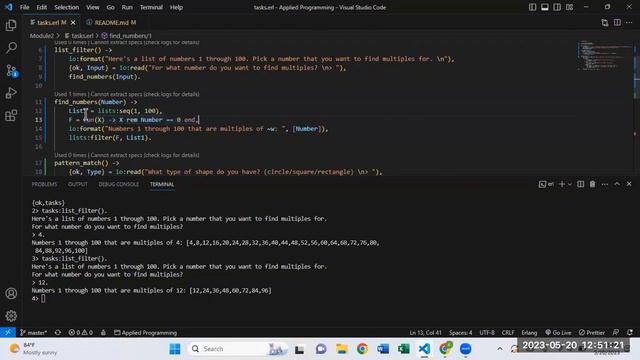Kill terminal with trash icon
This screenshot has width=640, height=360.
(592, 184)
